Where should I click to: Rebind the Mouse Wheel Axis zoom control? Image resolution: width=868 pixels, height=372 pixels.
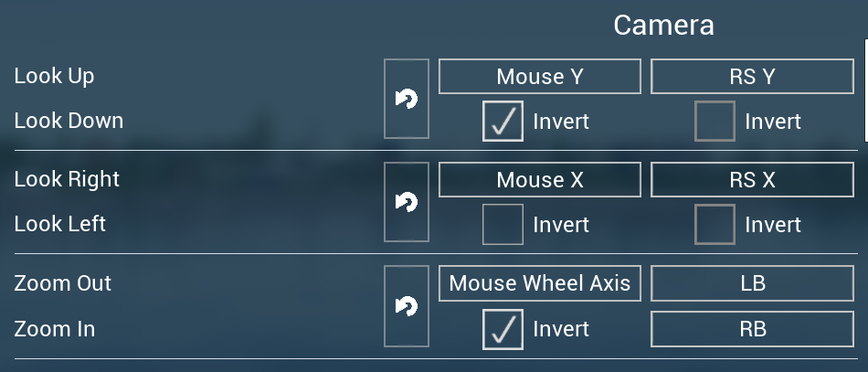tap(539, 283)
